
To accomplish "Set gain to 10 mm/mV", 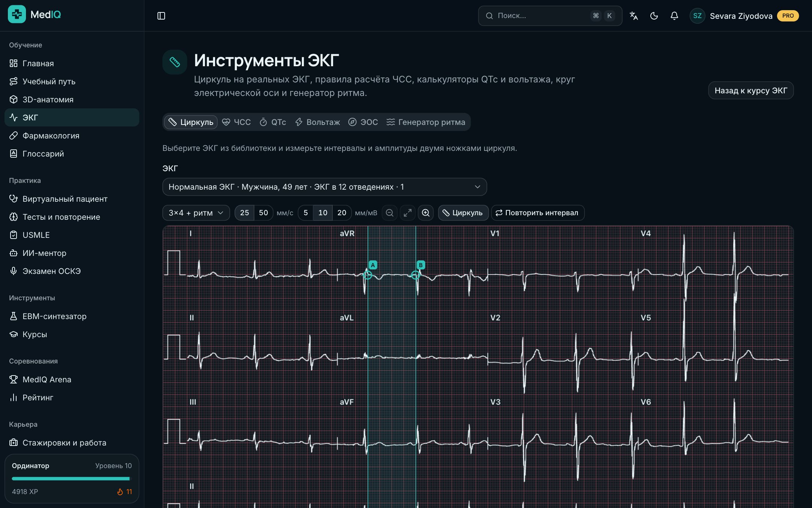I will [x=323, y=213].
